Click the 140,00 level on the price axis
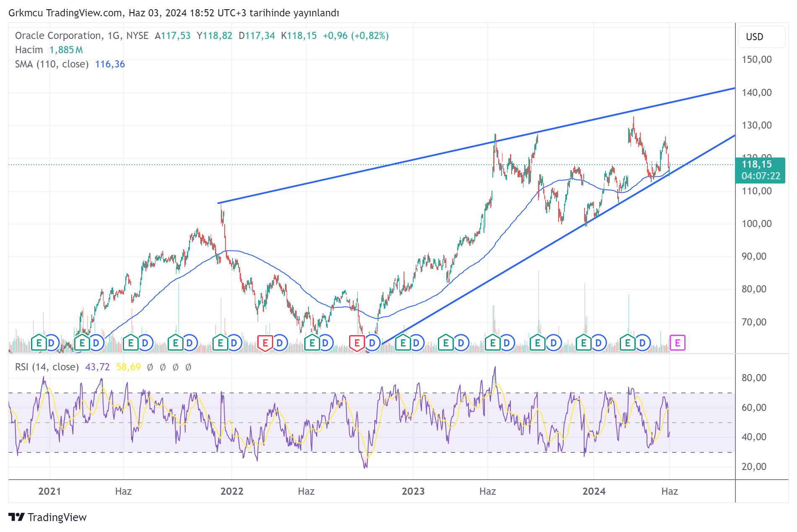Screen dimensions: 797x532 pyautogui.click(x=757, y=93)
